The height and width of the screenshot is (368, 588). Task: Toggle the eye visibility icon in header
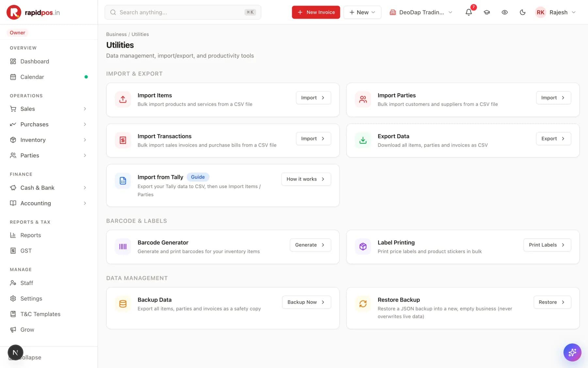(x=505, y=12)
